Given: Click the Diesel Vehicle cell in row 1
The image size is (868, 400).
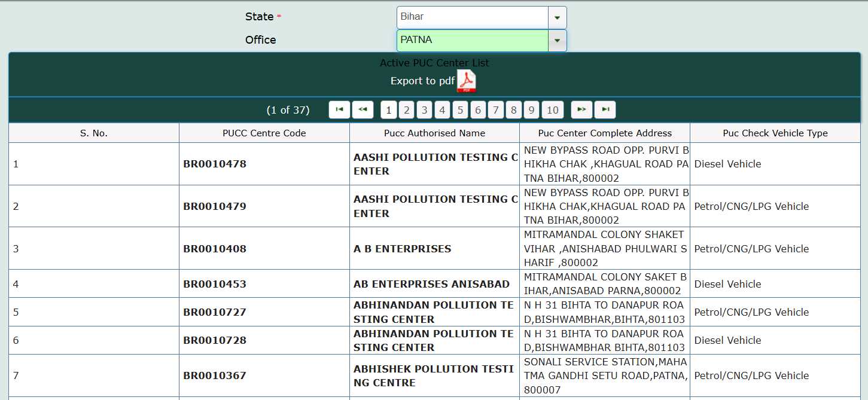Looking at the screenshot, I should coord(775,164).
